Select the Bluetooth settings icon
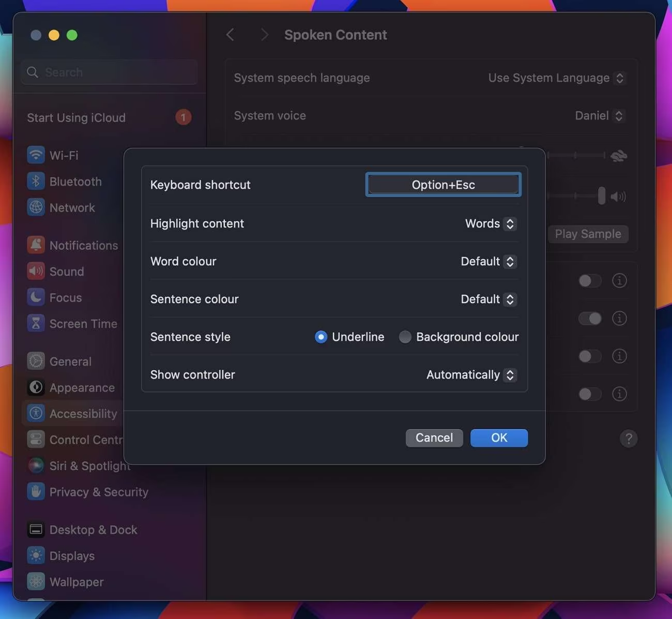The height and width of the screenshot is (619, 672). (36, 181)
